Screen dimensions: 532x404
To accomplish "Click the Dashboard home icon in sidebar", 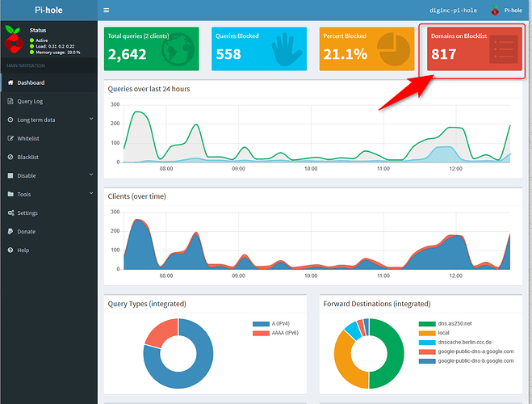I will coord(10,82).
